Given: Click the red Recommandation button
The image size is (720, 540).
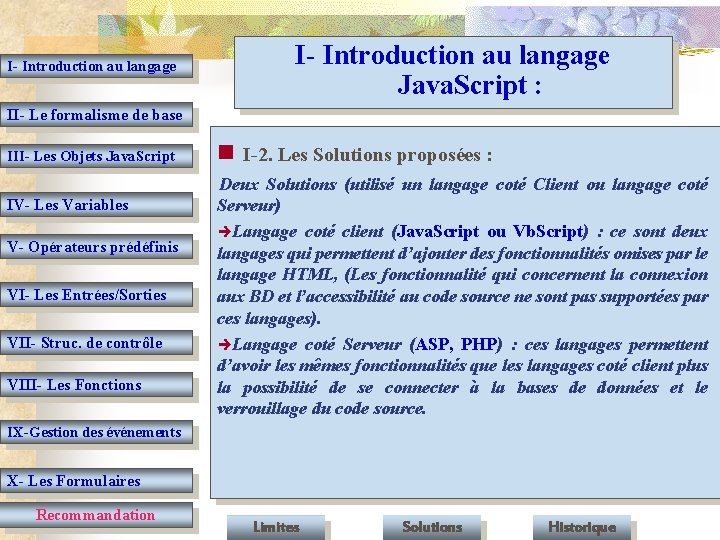Looking at the screenshot, I should pyautogui.click(x=96, y=515).
